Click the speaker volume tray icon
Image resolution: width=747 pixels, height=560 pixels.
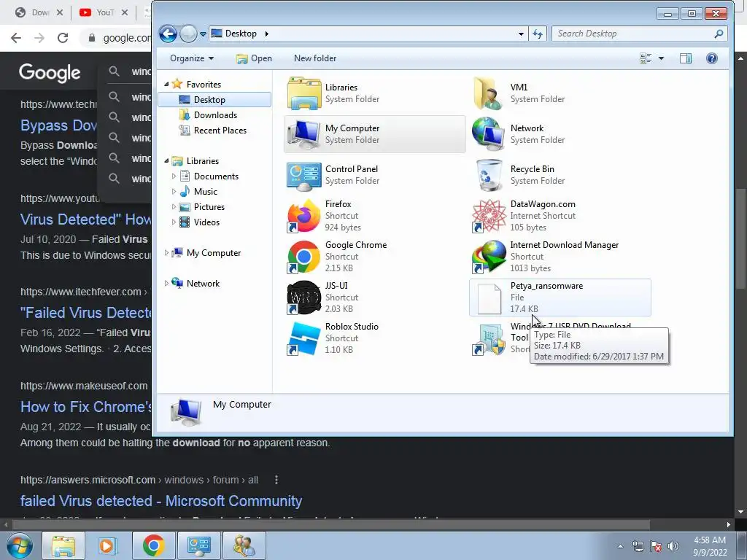(673, 546)
